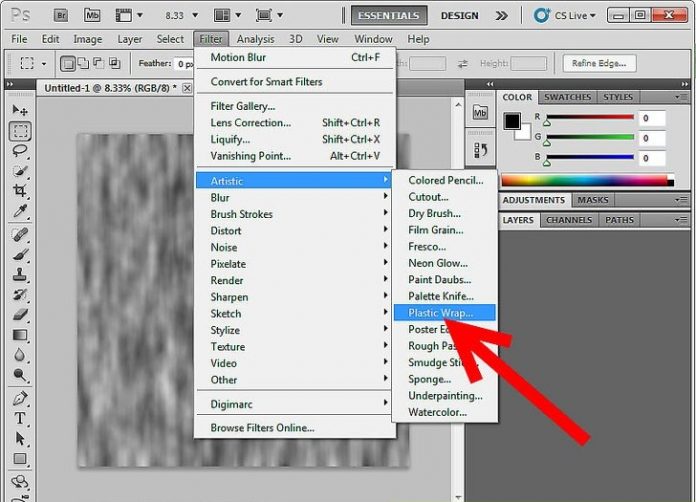The height and width of the screenshot is (502, 696).
Task: Switch to the Design workspace
Action: 459,15
